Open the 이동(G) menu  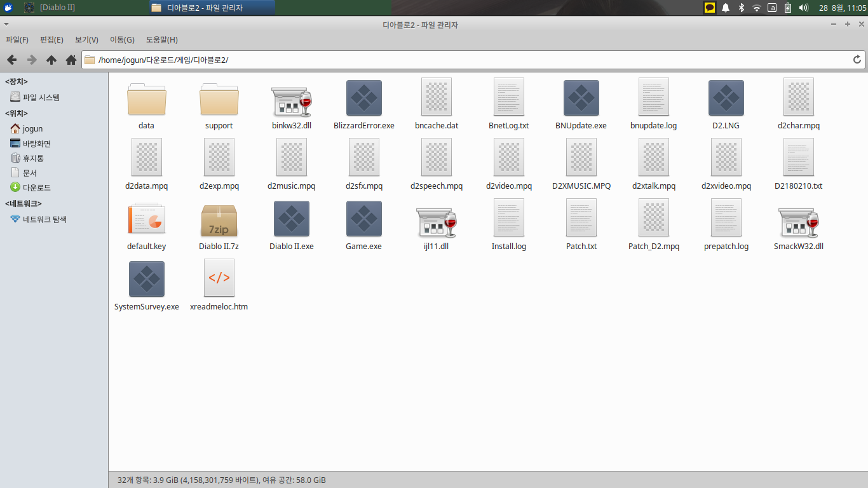(x=123, y=39)
